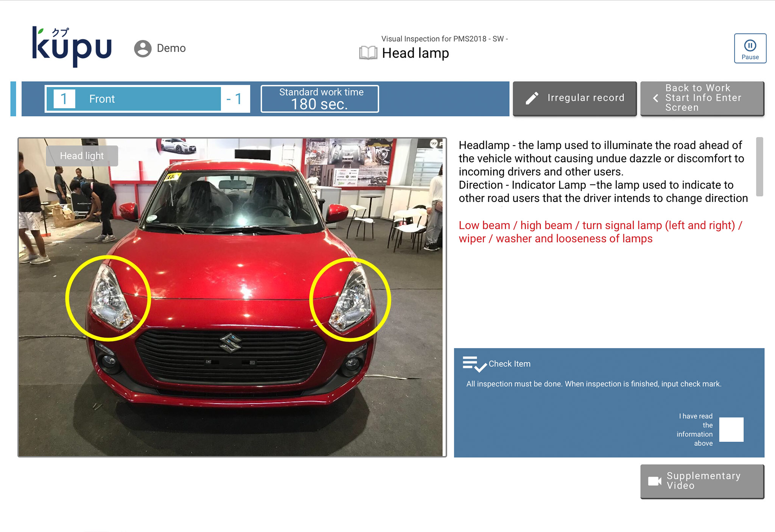775x532 pixels.
Task: Click the video camera icon on Supplementary Video
Action: point(654,481)
